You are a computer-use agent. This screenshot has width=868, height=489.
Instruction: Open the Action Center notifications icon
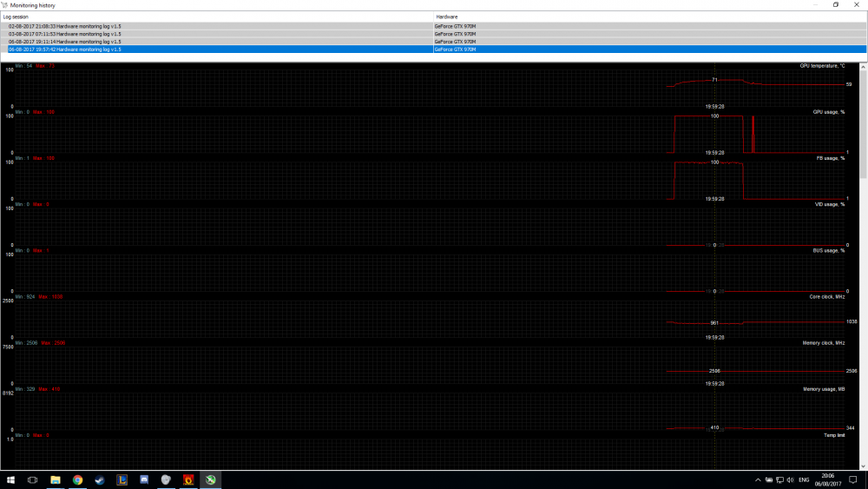[853, 479]
